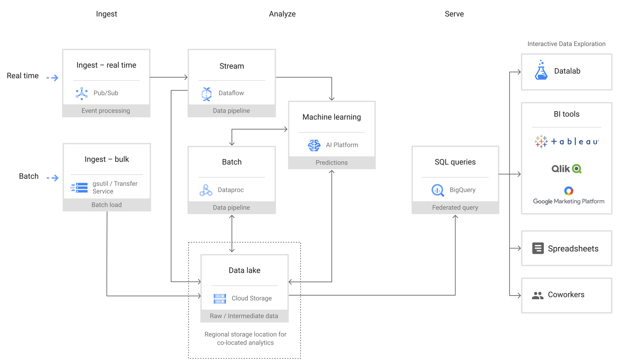Image resolution: width=626 pixels, height=364 pixels.
Task: Click the gsutil Transfer Service icon
Action: pos(79,188)
